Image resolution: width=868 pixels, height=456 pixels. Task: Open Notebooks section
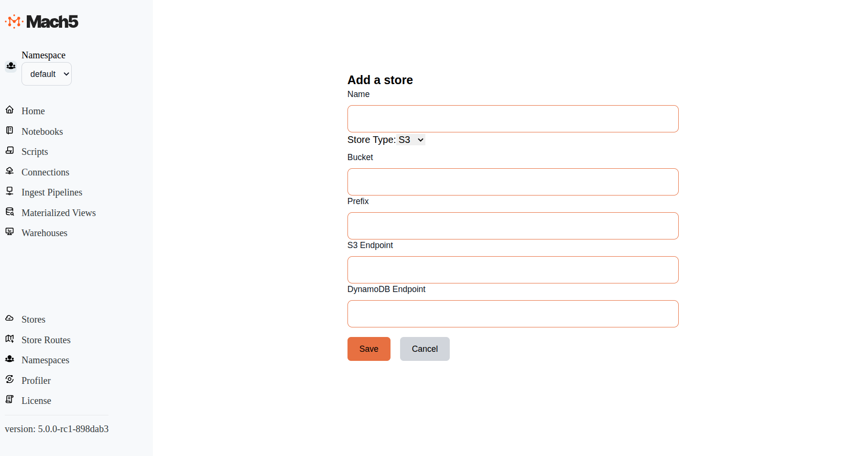(42, 131)
